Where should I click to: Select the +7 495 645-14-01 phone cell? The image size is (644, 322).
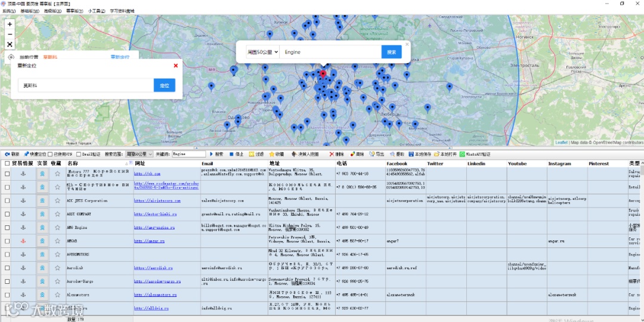click(360, 295)
